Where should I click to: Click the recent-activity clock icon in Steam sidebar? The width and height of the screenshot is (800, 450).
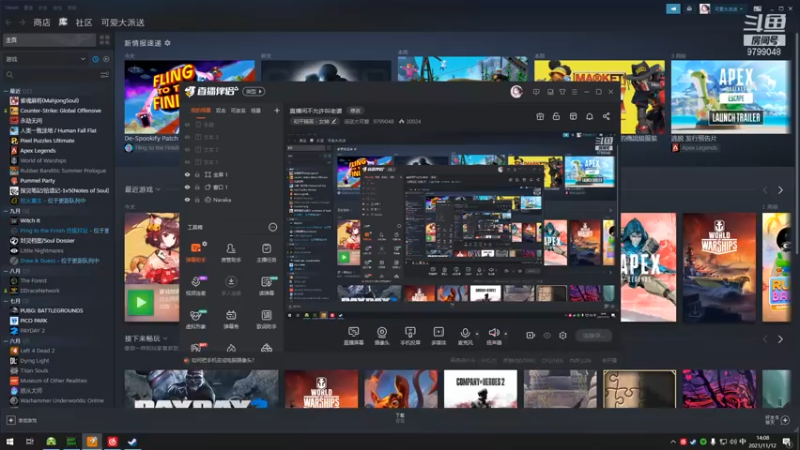pos(95,59)
